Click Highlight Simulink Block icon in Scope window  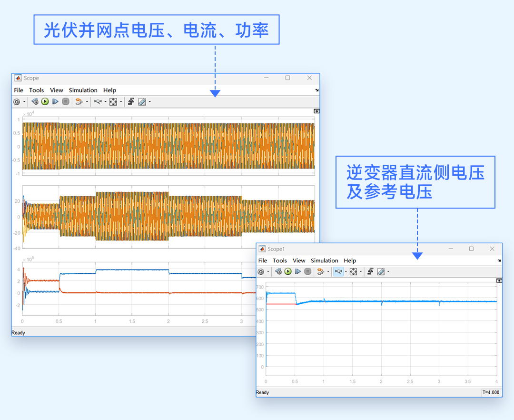(x=79, y=101)
